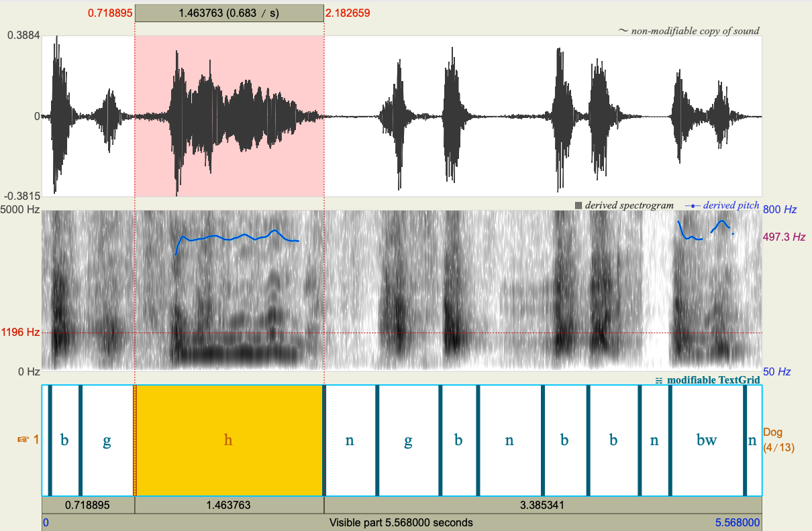812x531 pixels.
Task: Click the checkerboard derived spectrogram icon
Action: [x=578, y=204]
